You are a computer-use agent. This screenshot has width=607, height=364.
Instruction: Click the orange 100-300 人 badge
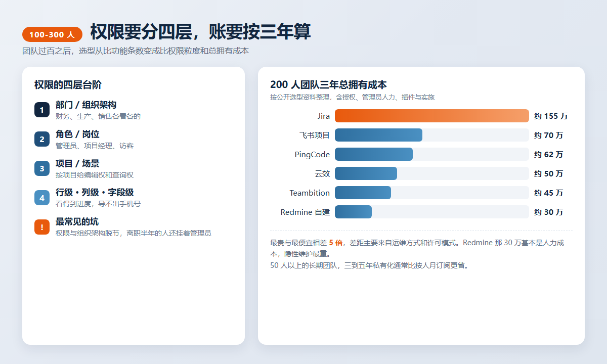point(52,34)
